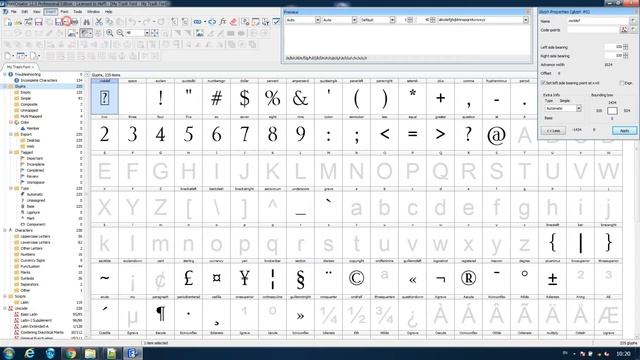The height and width of the screenshot is (360, 640).
Task: Open Google Chrome from the taskbar
Action: [71, 353]
